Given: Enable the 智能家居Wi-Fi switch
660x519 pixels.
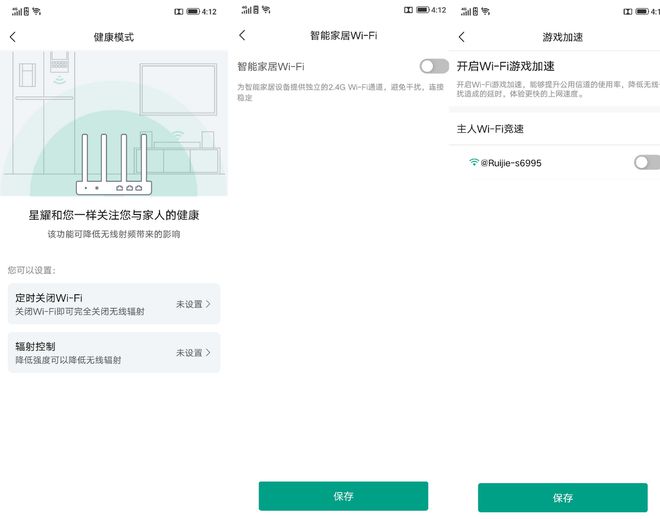Looking at the screenshot, I should [x=434, y=66].
